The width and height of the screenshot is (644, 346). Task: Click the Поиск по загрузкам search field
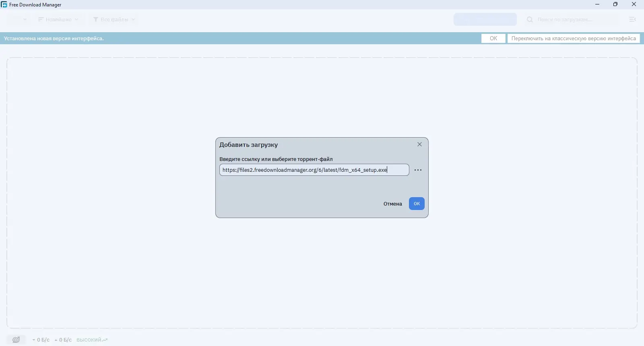(x=572, y=19)
